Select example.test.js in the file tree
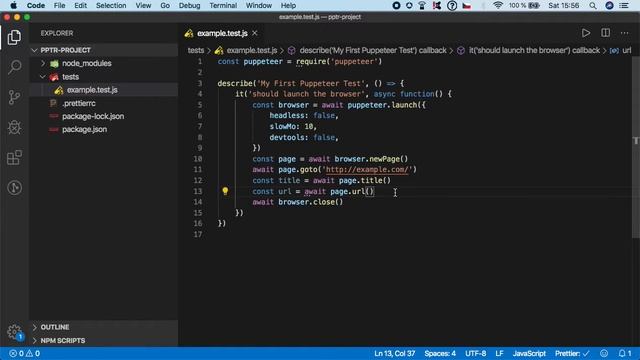Image resolution: width=640 pixels, height=360 pixels. [92, 90]
